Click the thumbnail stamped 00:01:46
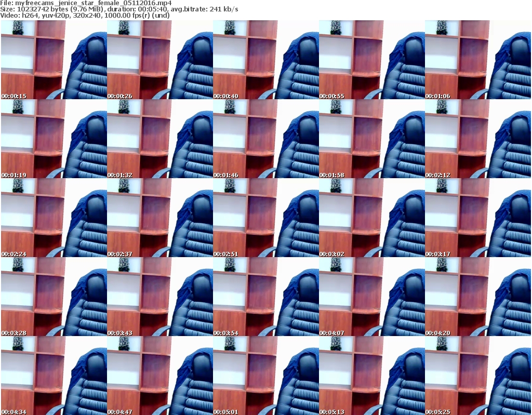This screenshot has width=532, height=415. point(265,139)
